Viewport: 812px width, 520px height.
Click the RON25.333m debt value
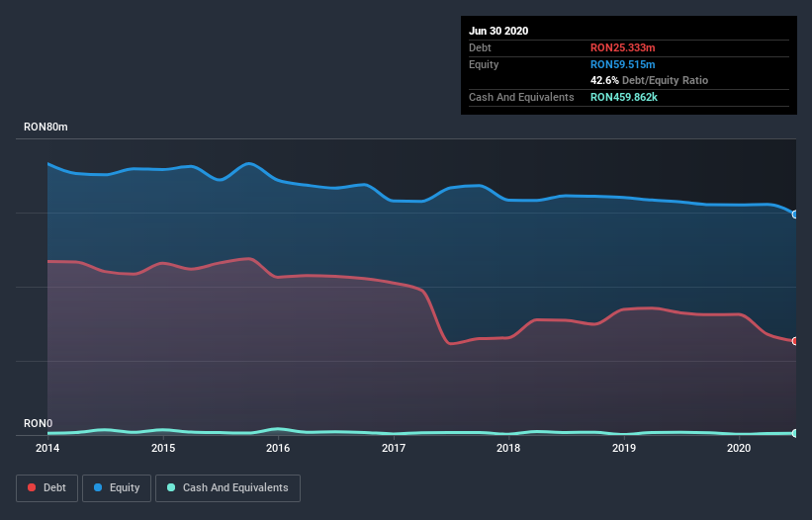coord(623,47)
